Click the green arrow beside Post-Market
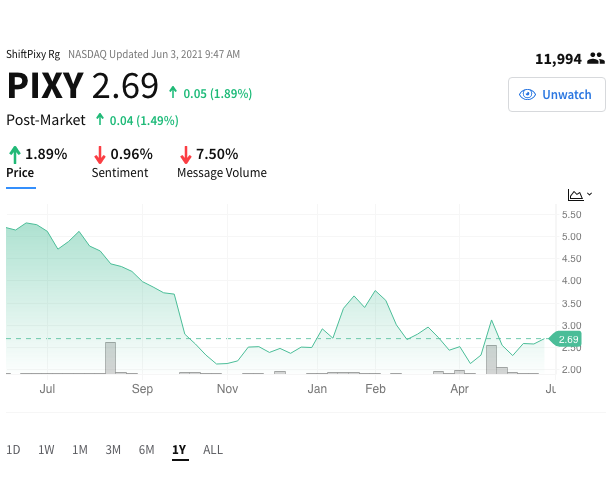Viewport: 615px width, 499px height. point(100,119)
